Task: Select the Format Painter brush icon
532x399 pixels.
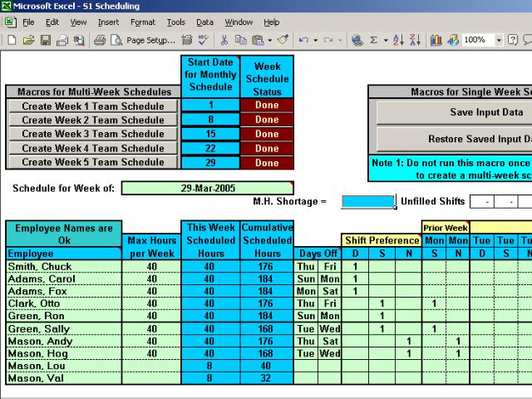Action: (x=283, y=40)
